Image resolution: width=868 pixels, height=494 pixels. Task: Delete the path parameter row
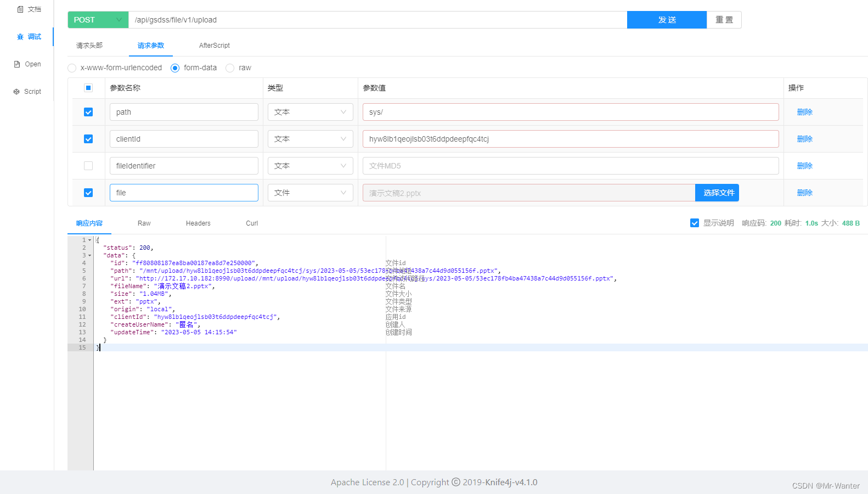[x=805, y=112]
